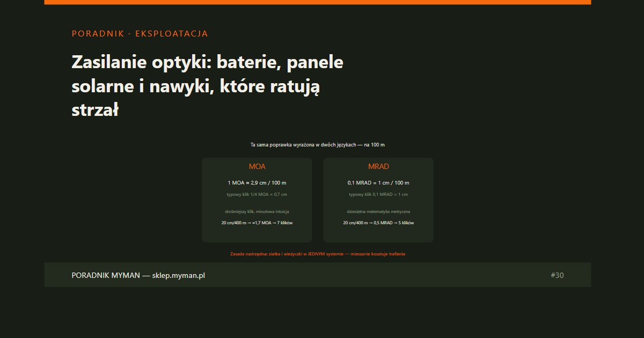Viewport: 644px width, 338px height.
Task: Click 'typowy klik 1/4 MOA ≈ 0,7 cm' text
Action: click(257, 194)
